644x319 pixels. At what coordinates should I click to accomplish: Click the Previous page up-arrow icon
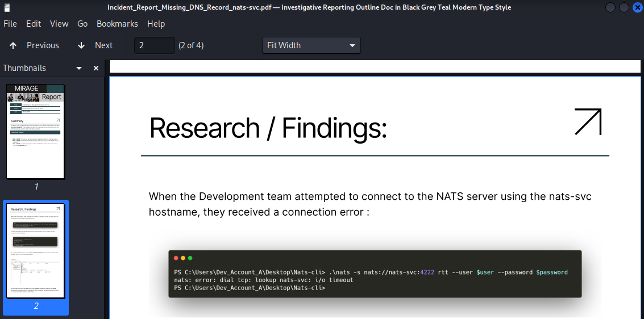click(x=13, y=45)
